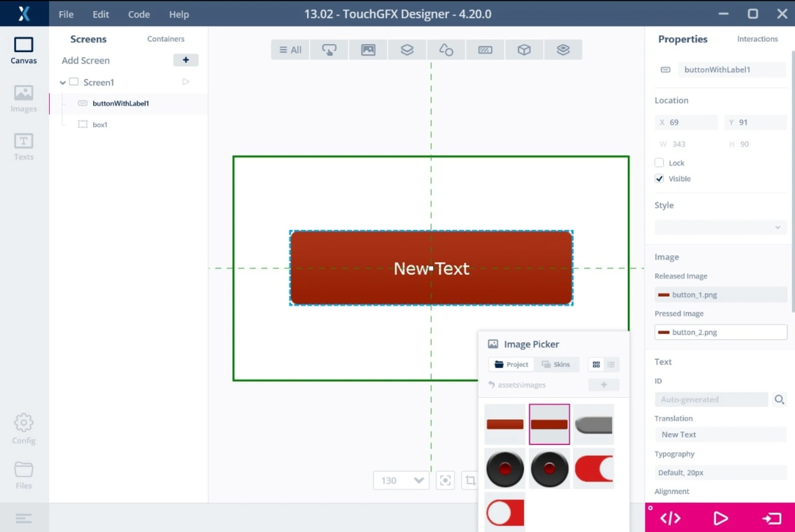795x532 pixels.
Task: Open the Style dropdown
Action: point(720,228)
